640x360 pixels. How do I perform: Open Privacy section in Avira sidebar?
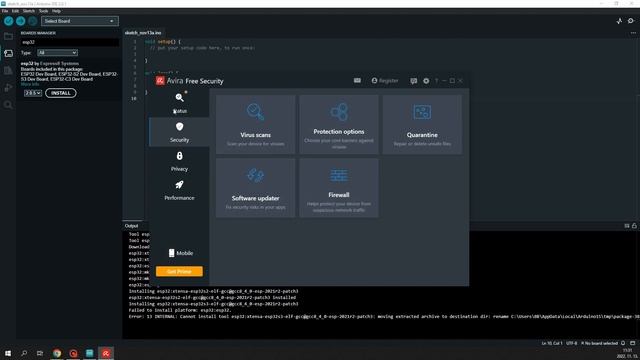click(x=180, y=161)
